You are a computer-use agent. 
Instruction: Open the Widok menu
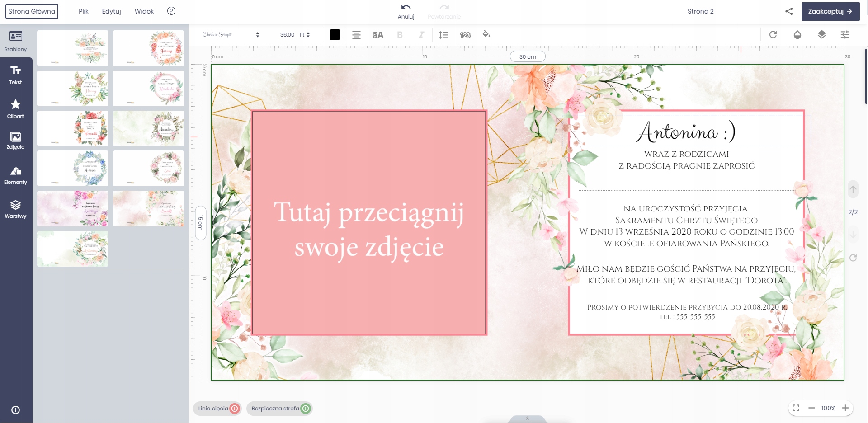[x=144, y=11]
